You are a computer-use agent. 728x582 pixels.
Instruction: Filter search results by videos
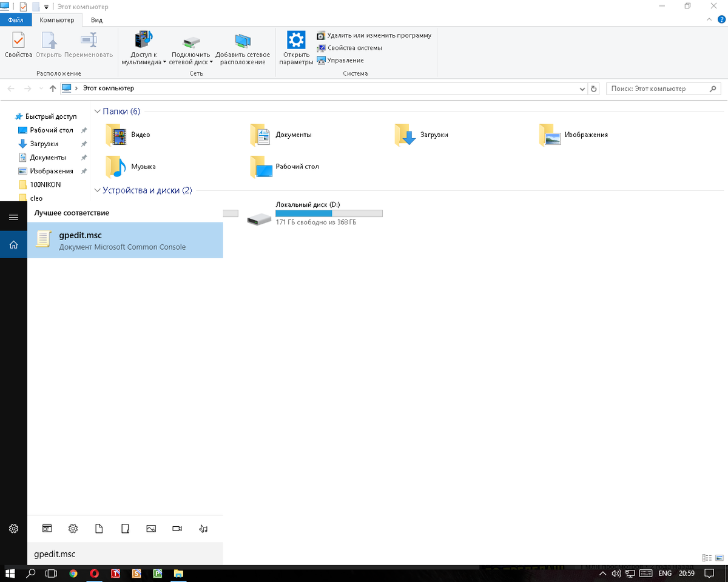(177, 529)
